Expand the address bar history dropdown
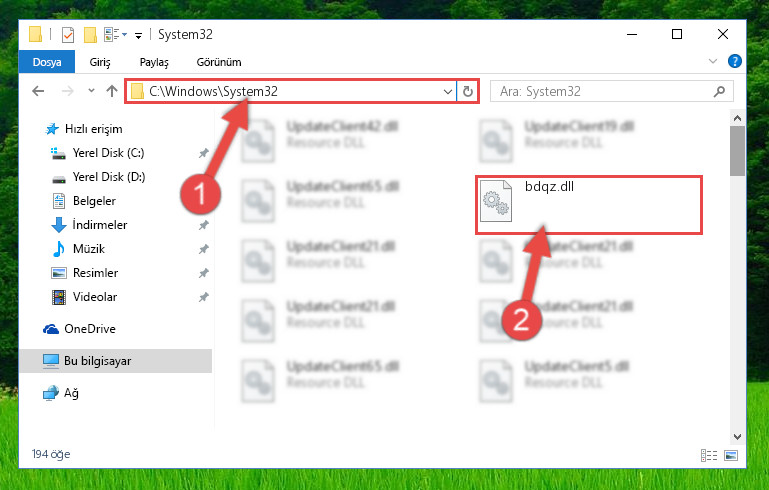Image resolution: width=769 pixels, height=490 pixels. (447, 91)
